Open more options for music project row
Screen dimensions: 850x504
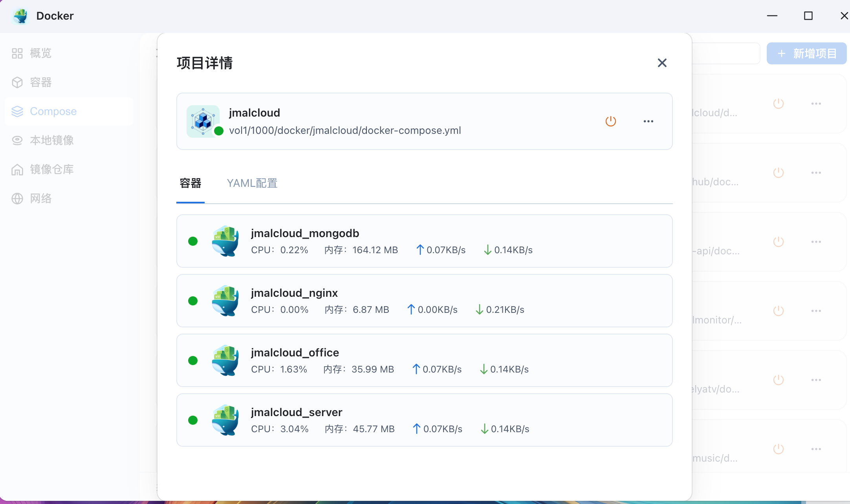[816, 449]
